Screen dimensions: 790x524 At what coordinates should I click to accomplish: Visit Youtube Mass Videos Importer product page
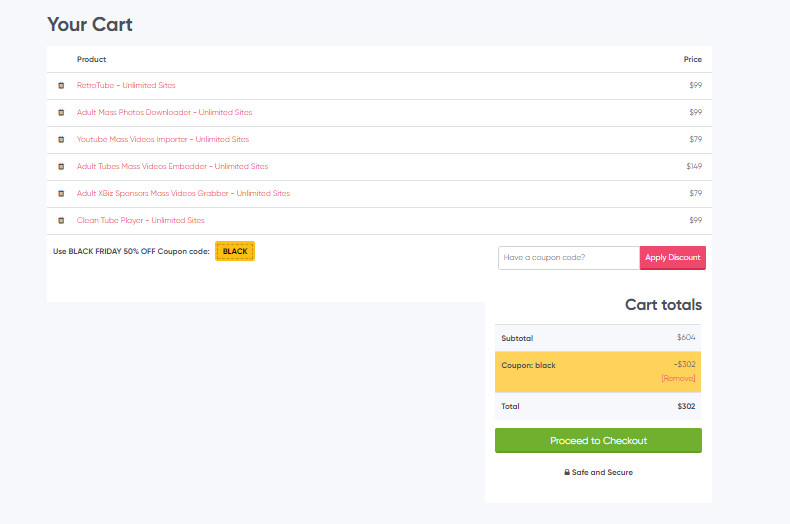(163, 139)
